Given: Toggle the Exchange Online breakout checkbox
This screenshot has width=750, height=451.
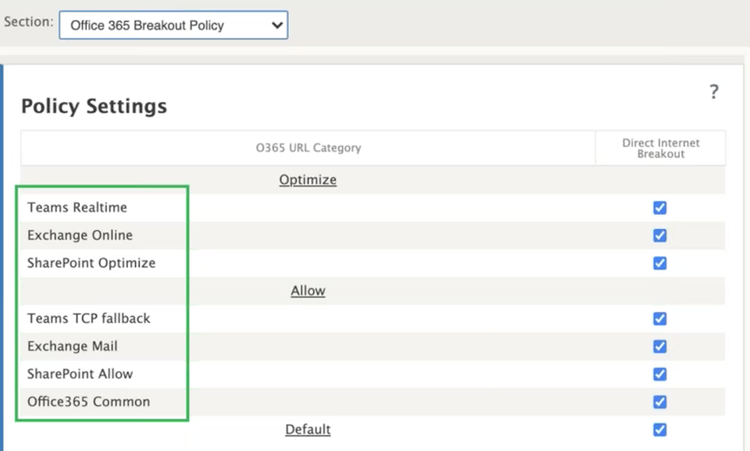Looking at the screenshot, I should point(660,235).
